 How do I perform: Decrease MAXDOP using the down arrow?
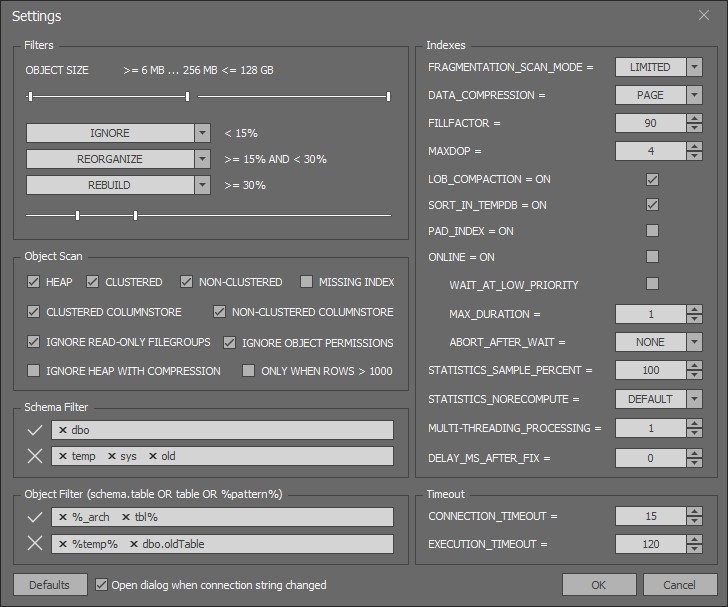click(694, 156)
